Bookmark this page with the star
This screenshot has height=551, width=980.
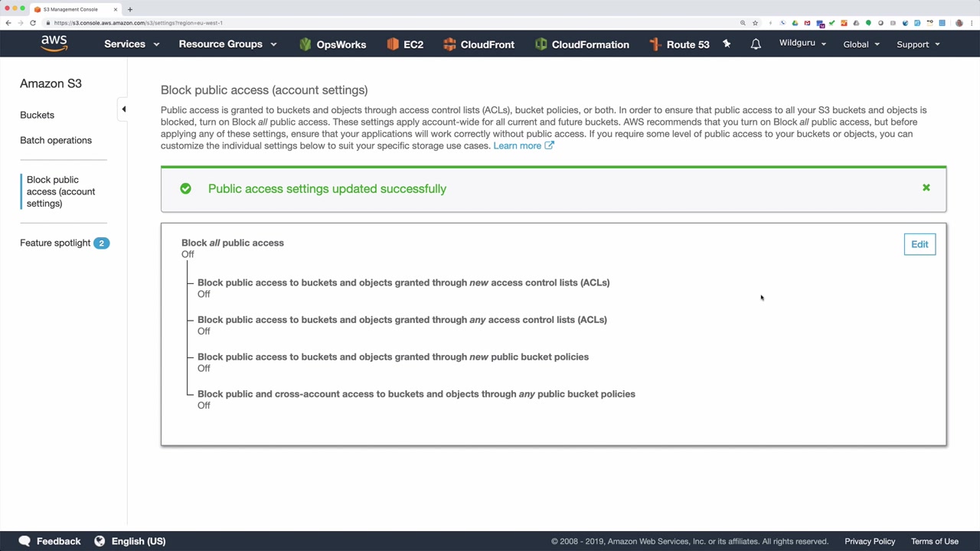tap(755, 23)
